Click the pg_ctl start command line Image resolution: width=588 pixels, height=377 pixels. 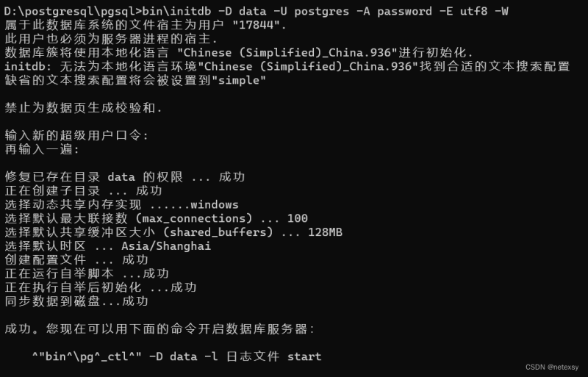click(x=176, y=356)
